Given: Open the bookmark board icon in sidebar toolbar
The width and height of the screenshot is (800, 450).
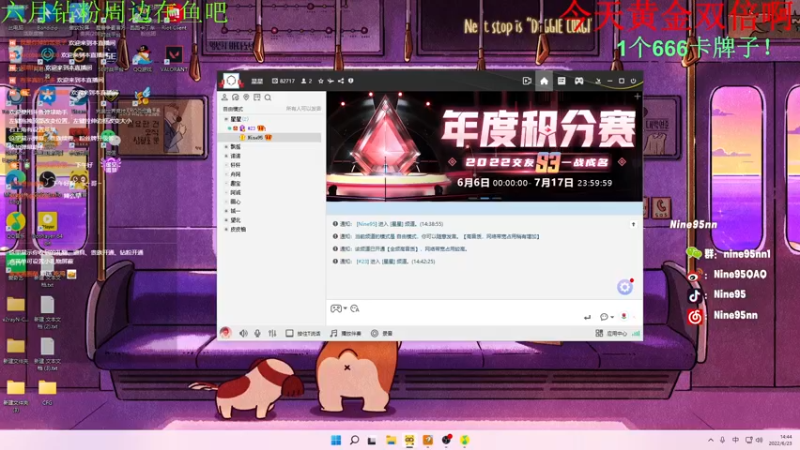Looking at the screenshot, I should 257,97.
